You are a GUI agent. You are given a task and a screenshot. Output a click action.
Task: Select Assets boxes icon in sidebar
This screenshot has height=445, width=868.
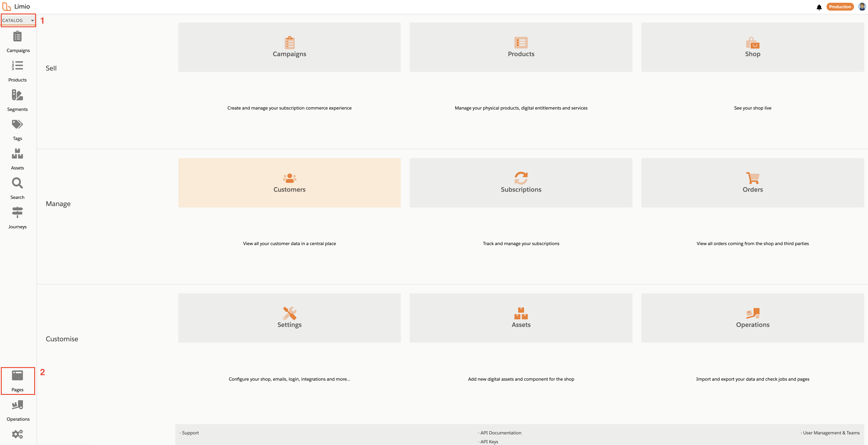click(x=17, y=154)
